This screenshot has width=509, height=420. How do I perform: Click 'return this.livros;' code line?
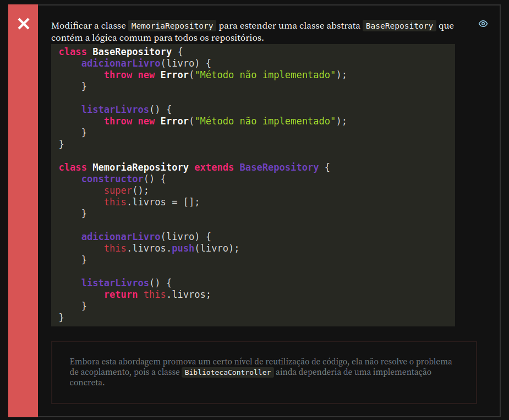point(157,294)
